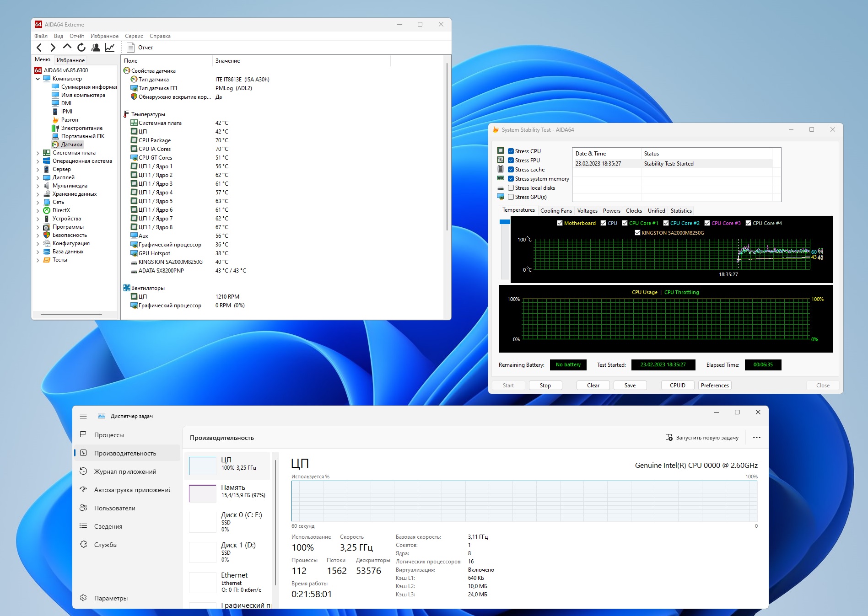Select Диск 0 (C: E:) performance item

pyautogui.click(x=227, y=522)
